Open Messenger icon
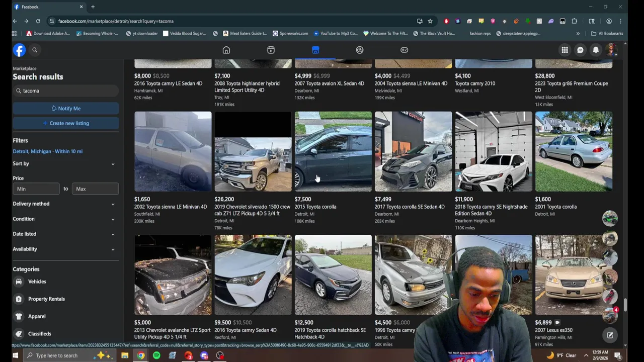Image resolution: width=644 pixels, height=362 pixels. click(x=580, y=50)
